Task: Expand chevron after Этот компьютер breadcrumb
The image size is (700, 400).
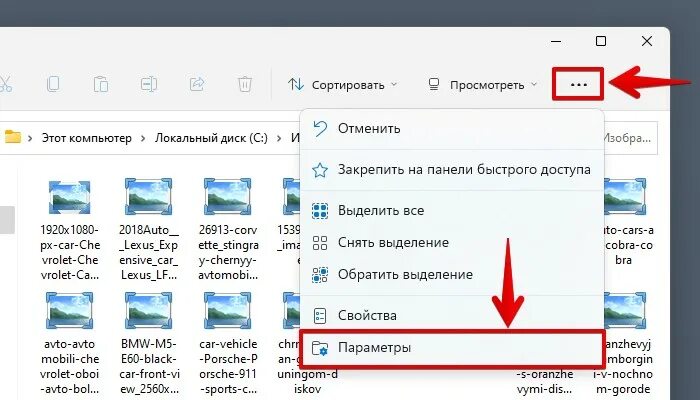Action: tap(143, 138)
